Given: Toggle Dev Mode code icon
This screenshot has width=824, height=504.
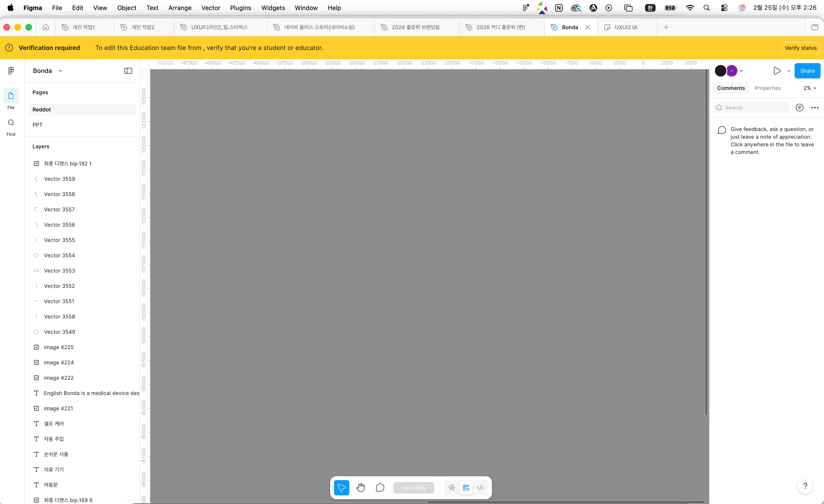Looking at the screenshot, I should (480, 488).
